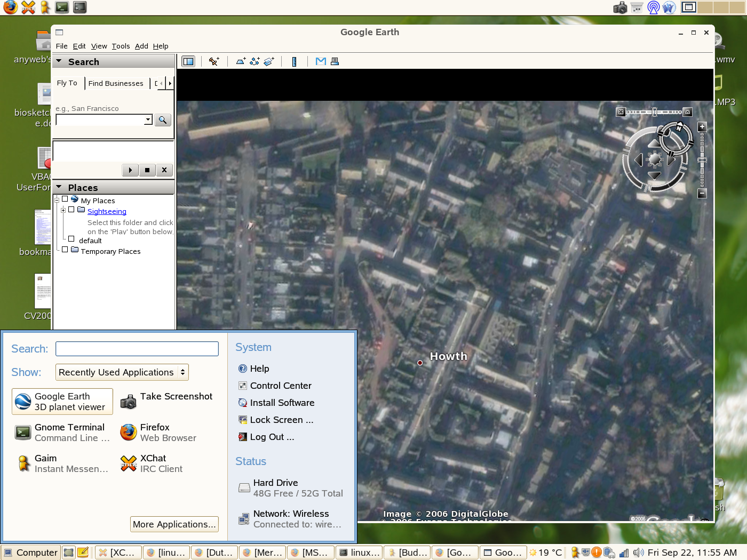Click the screenshot camera icon in top panel
This screenshot has height=560, width=747.
(x=620, y=7)
